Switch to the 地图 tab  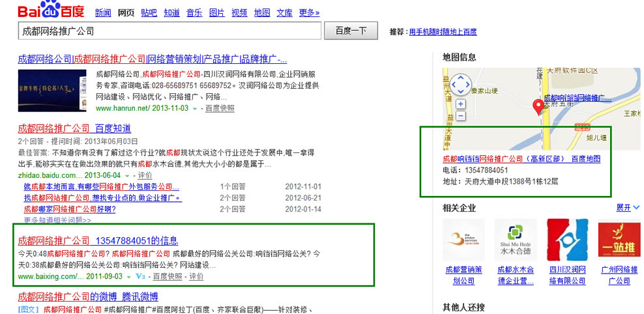262,13
